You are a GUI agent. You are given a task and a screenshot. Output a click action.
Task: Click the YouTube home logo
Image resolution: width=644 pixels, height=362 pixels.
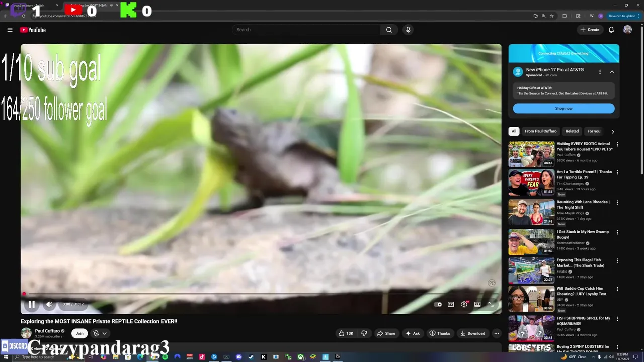[x=33, y=30]
